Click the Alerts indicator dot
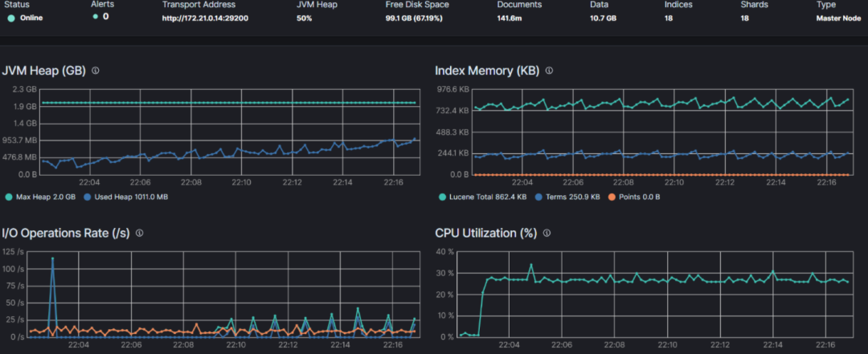This screenshot has width=868, height=354. (95, 17)
